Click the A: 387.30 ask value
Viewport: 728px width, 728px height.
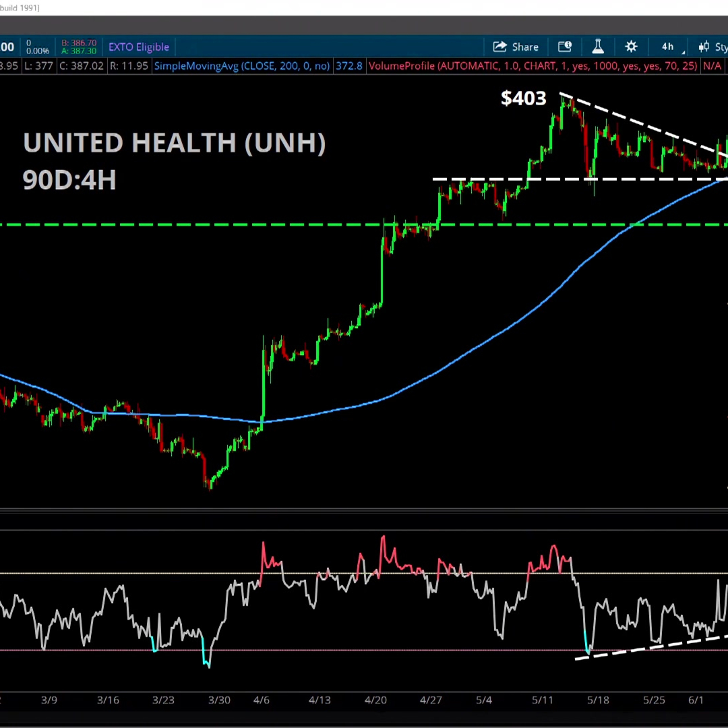tap(79, 51)
